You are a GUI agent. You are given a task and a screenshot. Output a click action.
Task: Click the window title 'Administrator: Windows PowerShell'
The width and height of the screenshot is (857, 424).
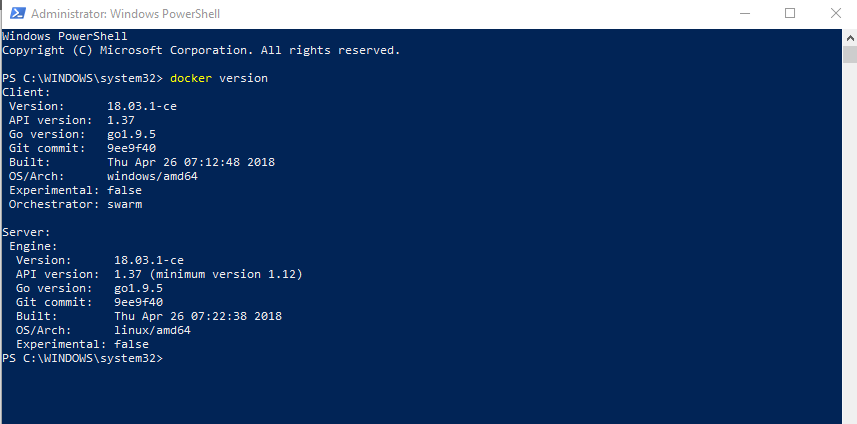[x=126, y=14]
